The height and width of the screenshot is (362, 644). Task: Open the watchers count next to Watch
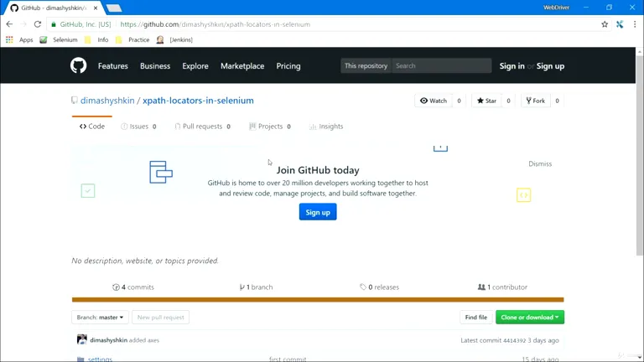[x=460, y=101]
